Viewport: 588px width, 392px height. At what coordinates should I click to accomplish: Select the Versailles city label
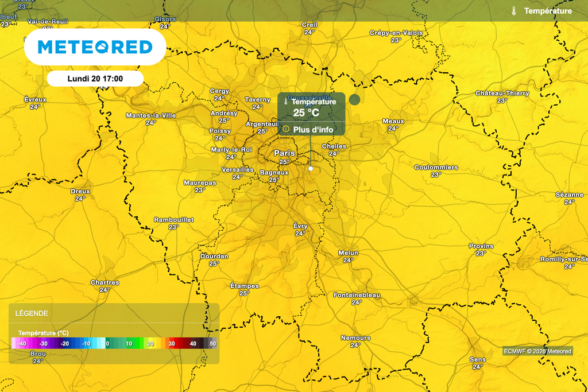pos(237,170)
